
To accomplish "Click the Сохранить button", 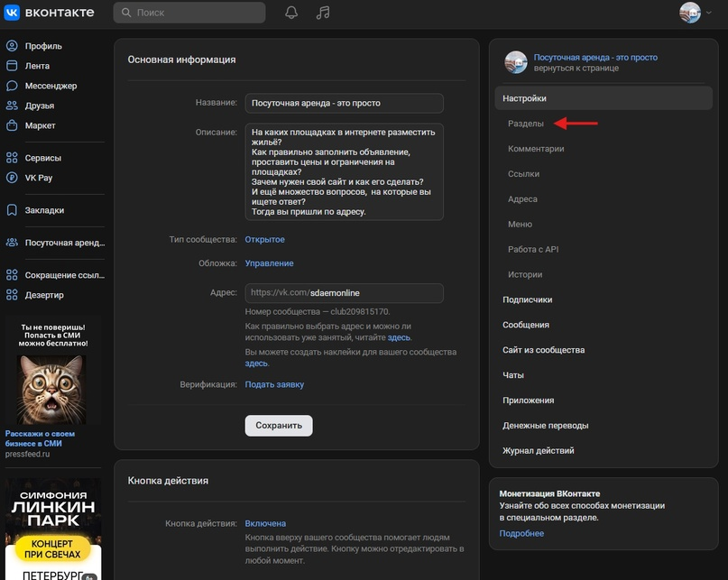I will [279, 426].
